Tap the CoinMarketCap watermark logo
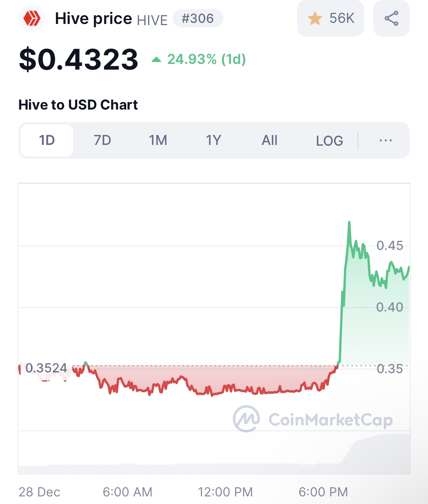428x504 pixels. (x=313, y=419)
